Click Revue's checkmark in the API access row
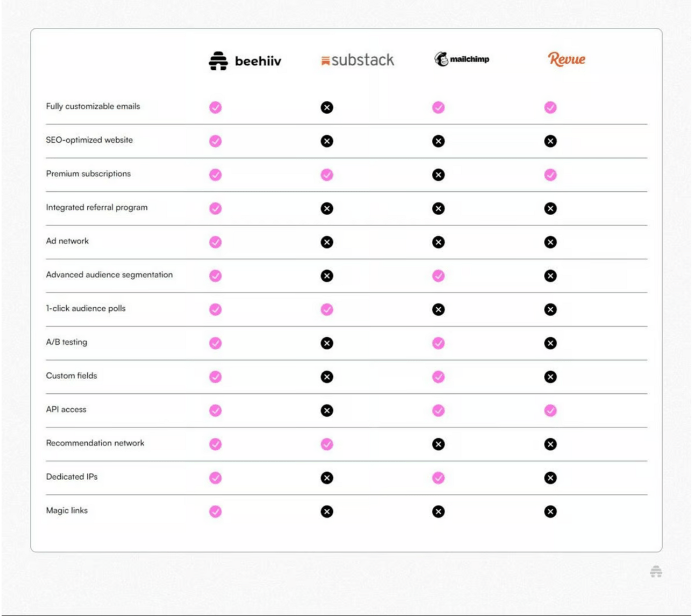The height and width of the screenshot is (616, 695). [x=550, y=411]
